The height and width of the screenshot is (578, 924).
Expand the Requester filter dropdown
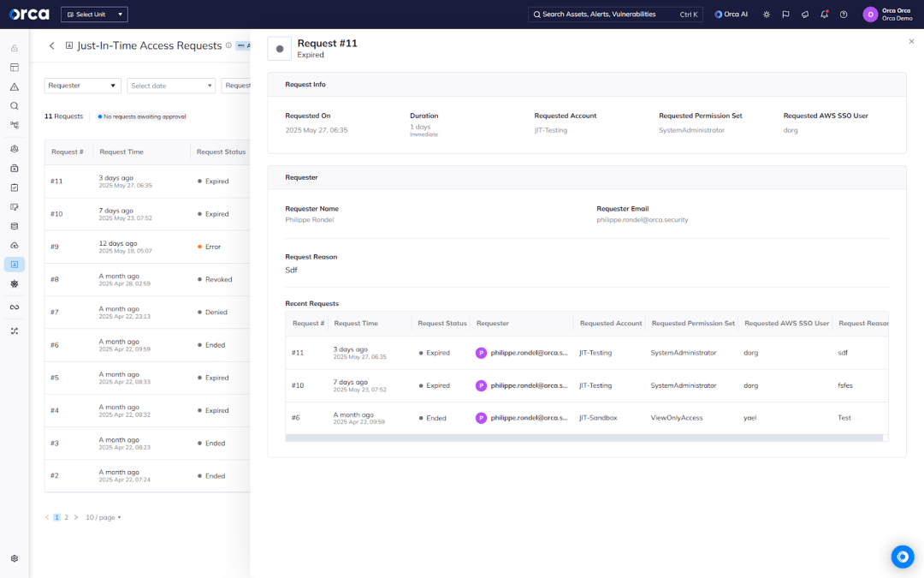tap(83, 86)
